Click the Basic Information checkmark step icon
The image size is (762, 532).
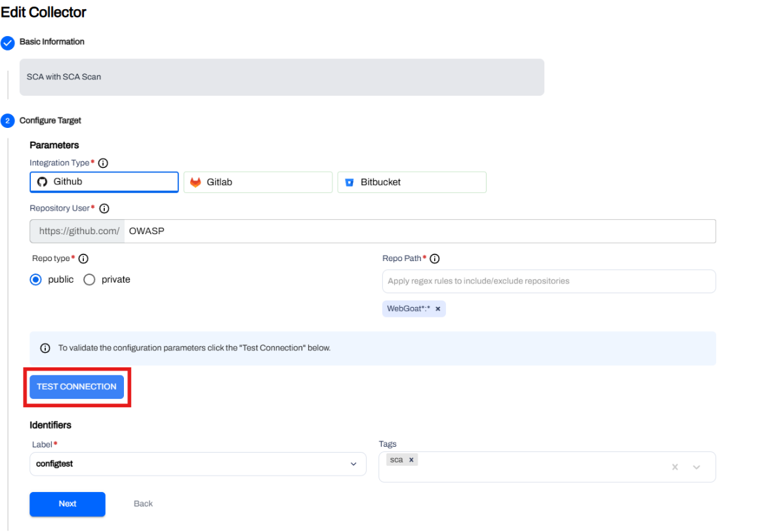coord(7,43)
